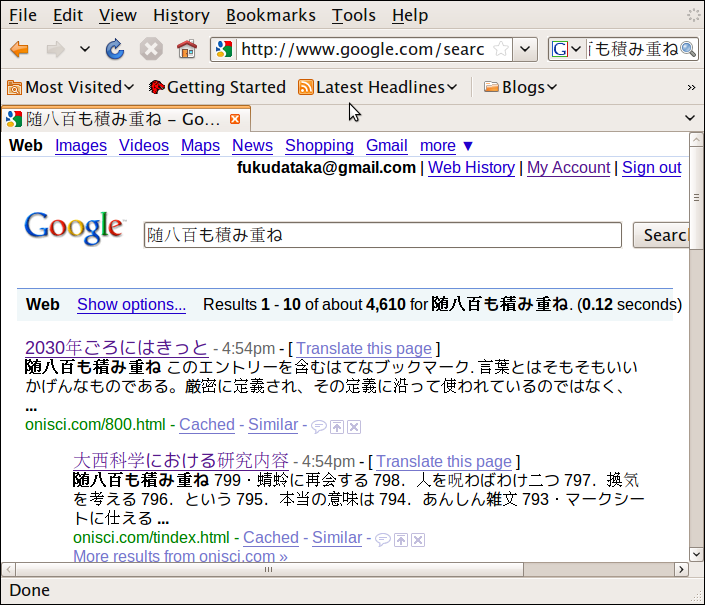Viewport: 705px width, 605px height.
Task: Go back with the orange Back arrow
Action: 19,49
